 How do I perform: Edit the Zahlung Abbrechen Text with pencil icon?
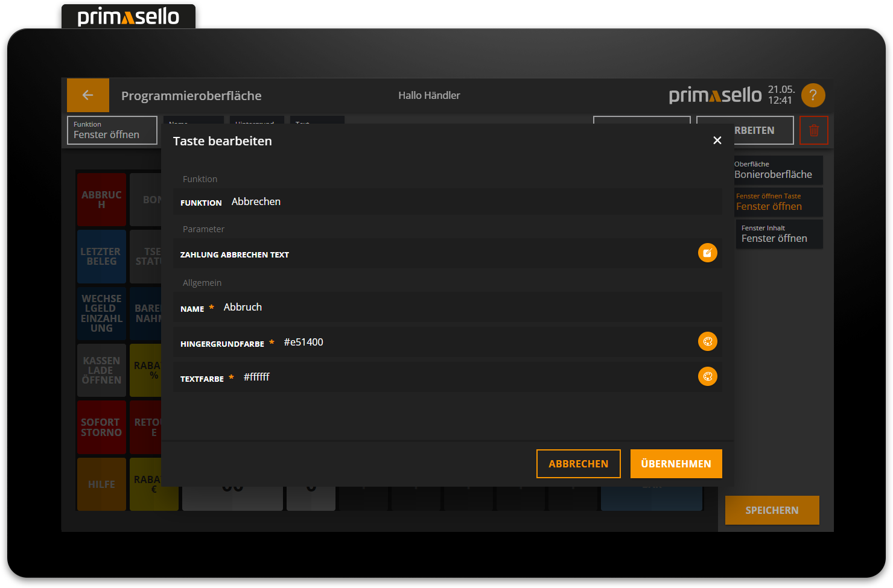point(707,253)
